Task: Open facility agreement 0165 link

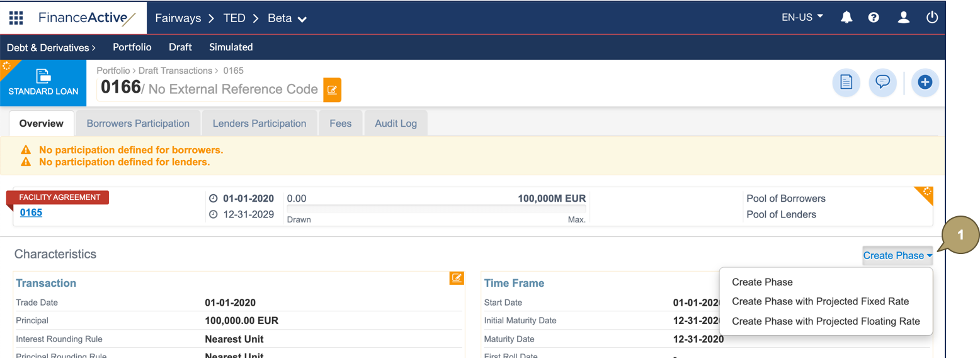Action: 31,212
